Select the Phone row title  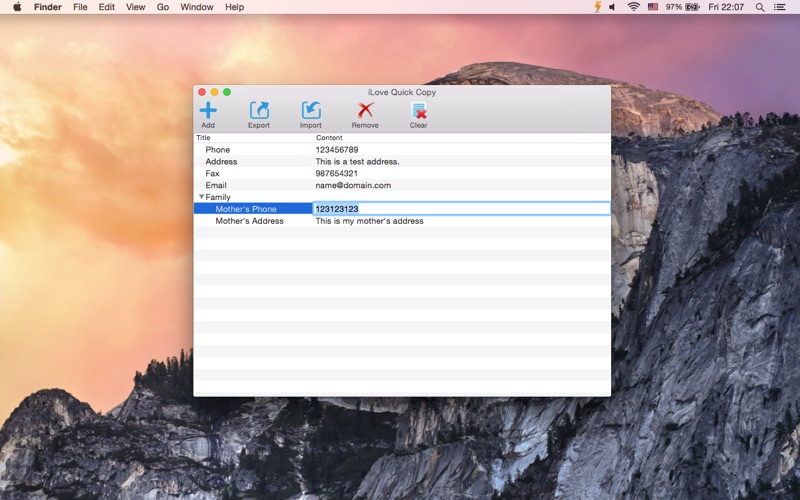(218, 149)
